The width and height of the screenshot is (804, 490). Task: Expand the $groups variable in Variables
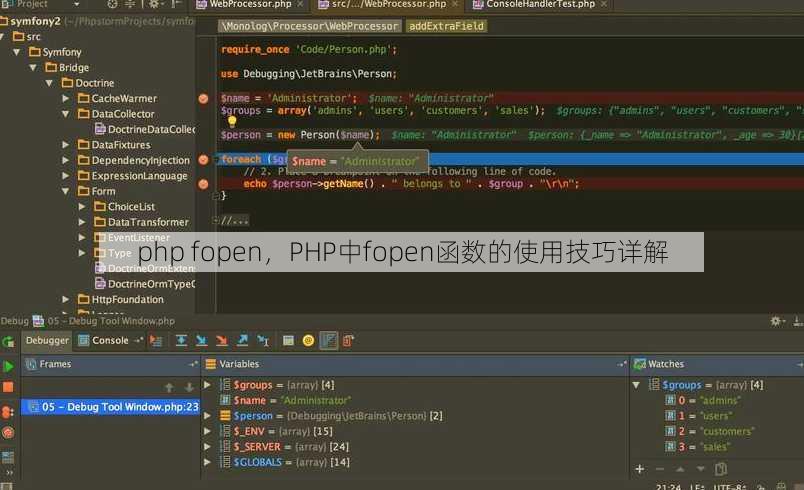click(207, 385)
